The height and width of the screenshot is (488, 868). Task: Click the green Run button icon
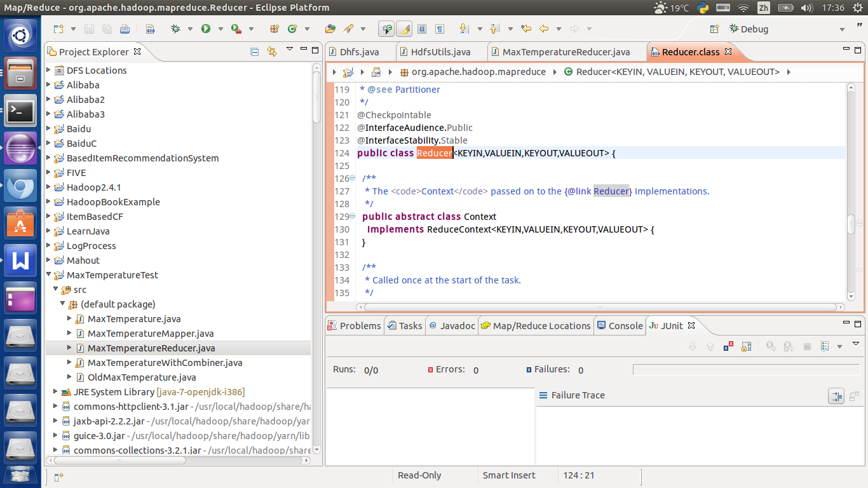click(x=206, y=29)
